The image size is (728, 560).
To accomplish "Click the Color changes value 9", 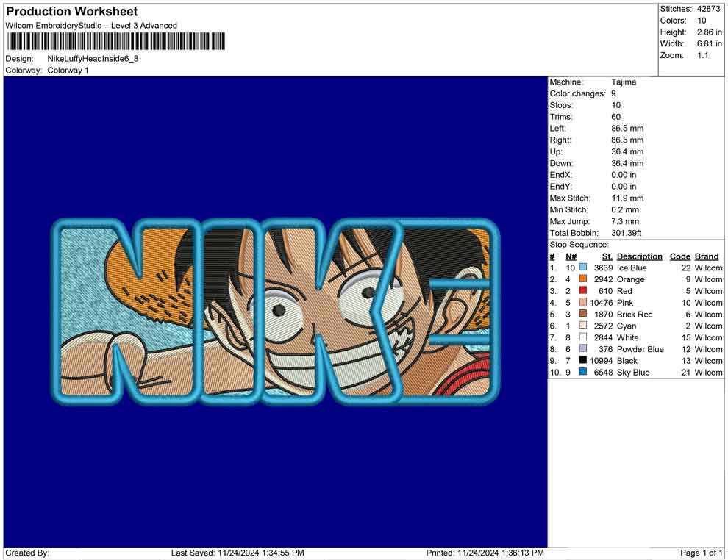I will 613,93.
